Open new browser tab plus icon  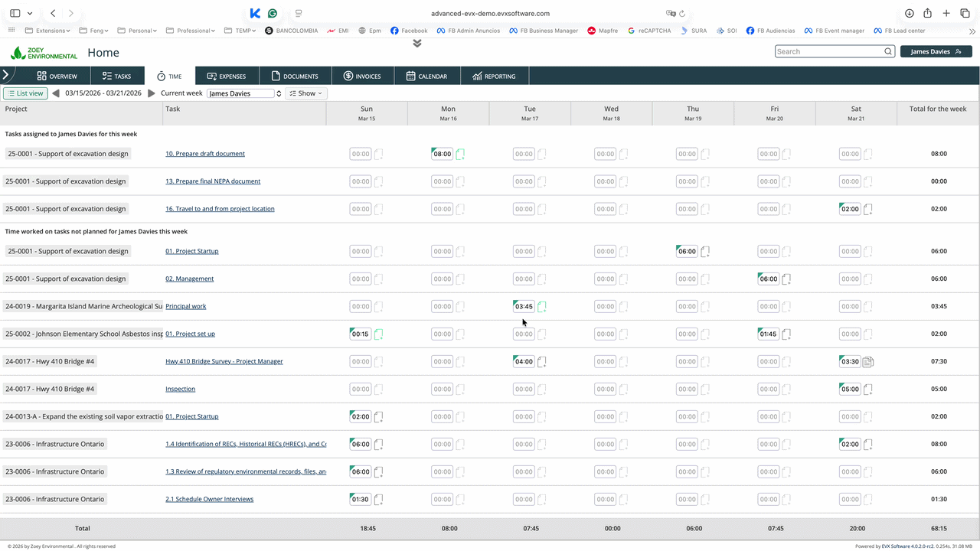click(x=946, y=13)
